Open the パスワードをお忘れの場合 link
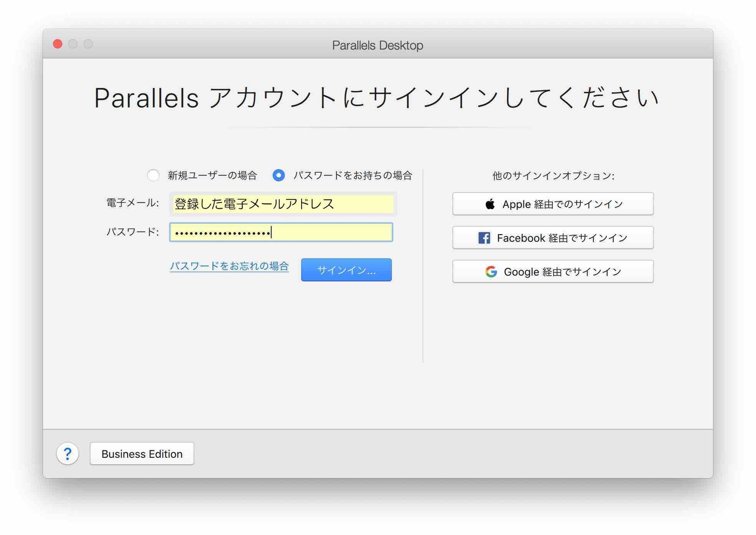 (x=229, y=266)
